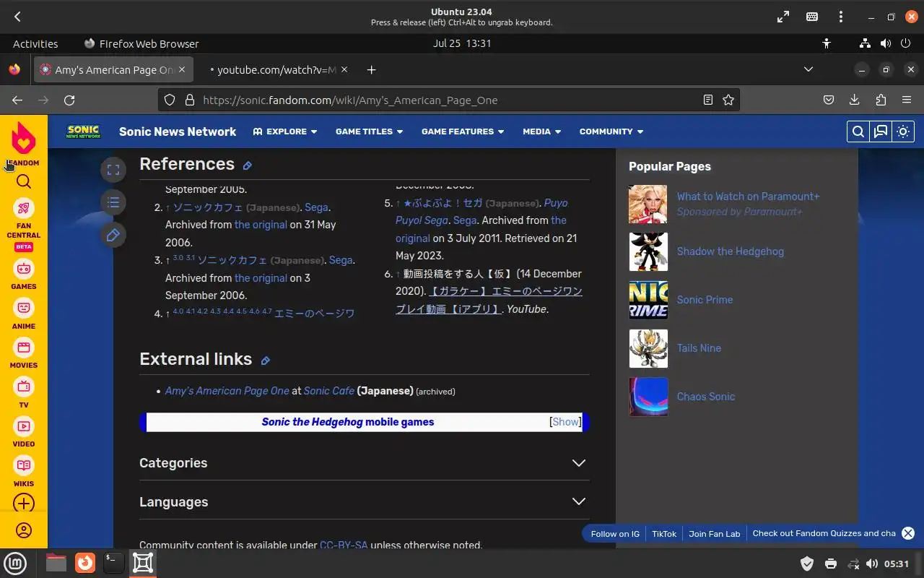The image size is (924, 578).
Task: Click the Join Fan Lab link
Action: (715, 534)
